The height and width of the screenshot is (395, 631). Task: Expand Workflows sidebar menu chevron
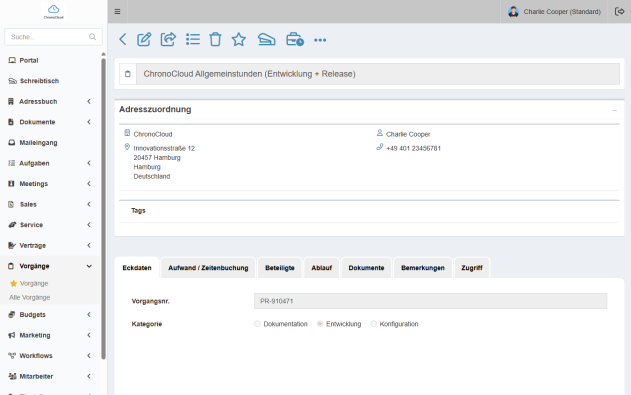(x=89, y=356)
